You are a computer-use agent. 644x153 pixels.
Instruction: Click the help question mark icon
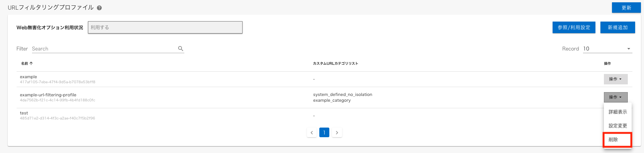(99, 8)
